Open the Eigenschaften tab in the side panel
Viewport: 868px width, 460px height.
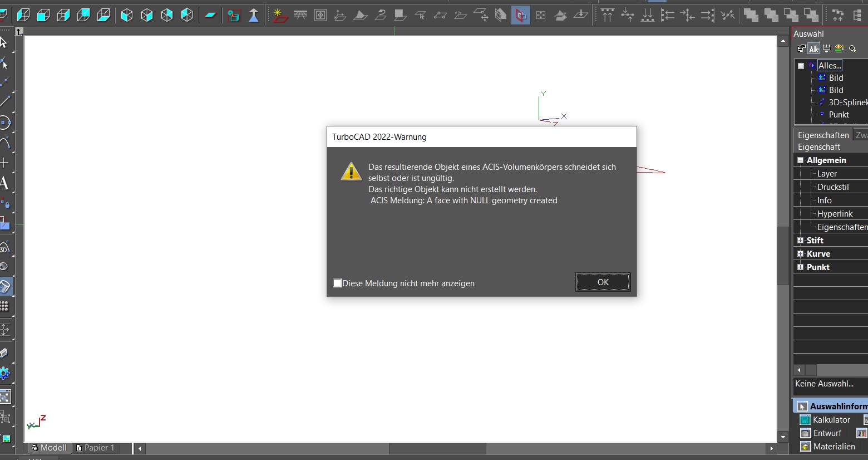coord(823,135)
